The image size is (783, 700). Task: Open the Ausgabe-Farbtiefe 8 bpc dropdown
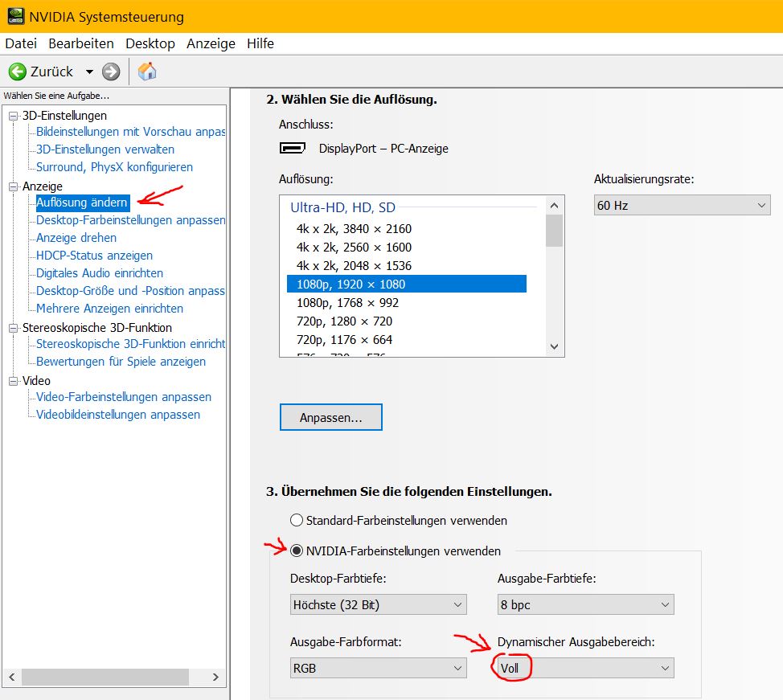585,605
